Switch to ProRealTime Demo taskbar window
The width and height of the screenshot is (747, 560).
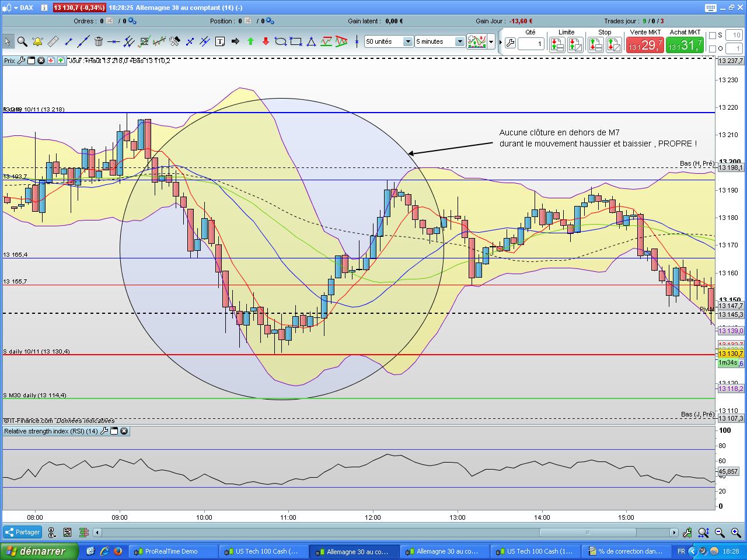coord(172,551)
